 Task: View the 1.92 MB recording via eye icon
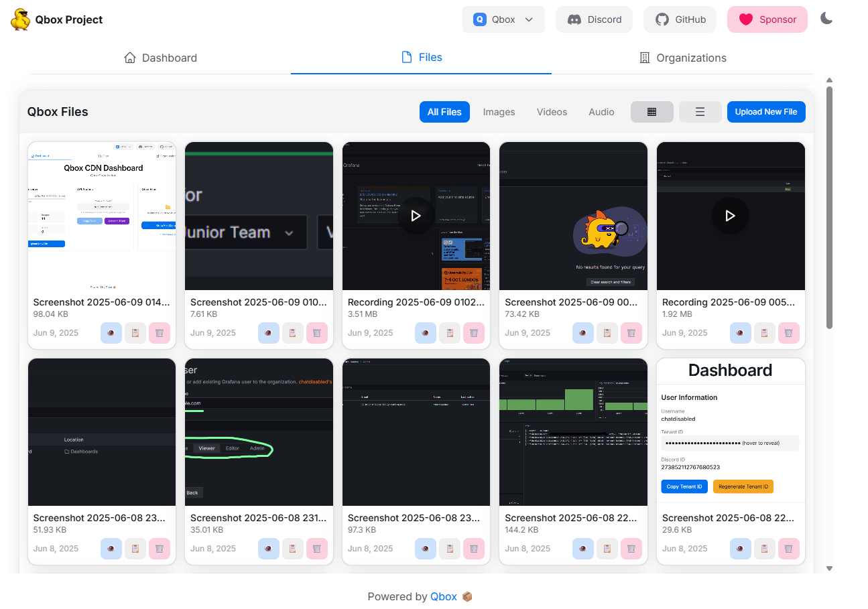point(741,333)
